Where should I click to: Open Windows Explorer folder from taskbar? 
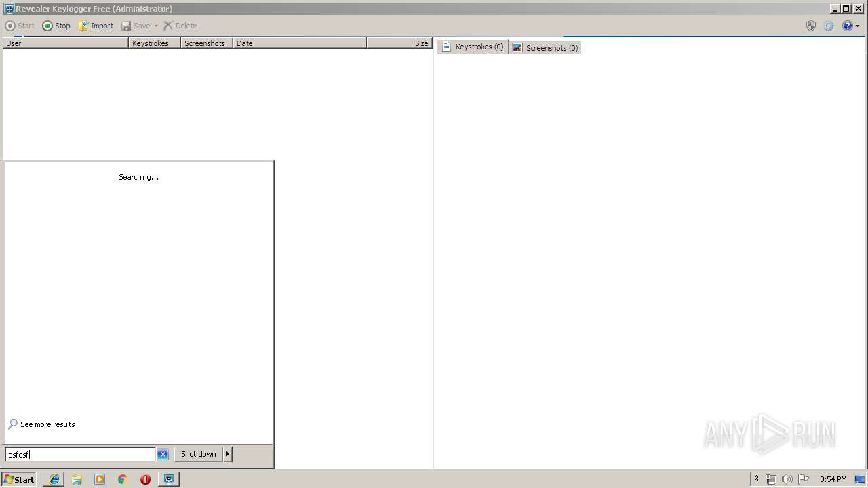pos(77,479)
